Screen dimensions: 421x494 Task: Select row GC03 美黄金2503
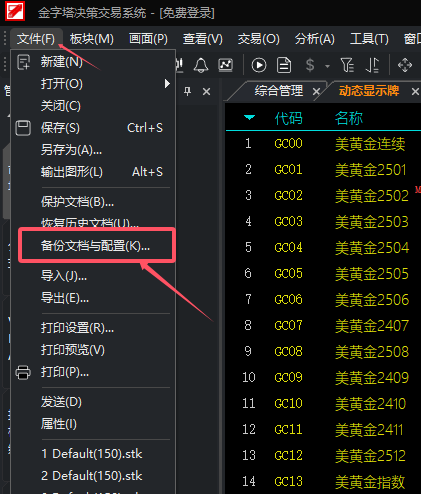click(323, 222)
